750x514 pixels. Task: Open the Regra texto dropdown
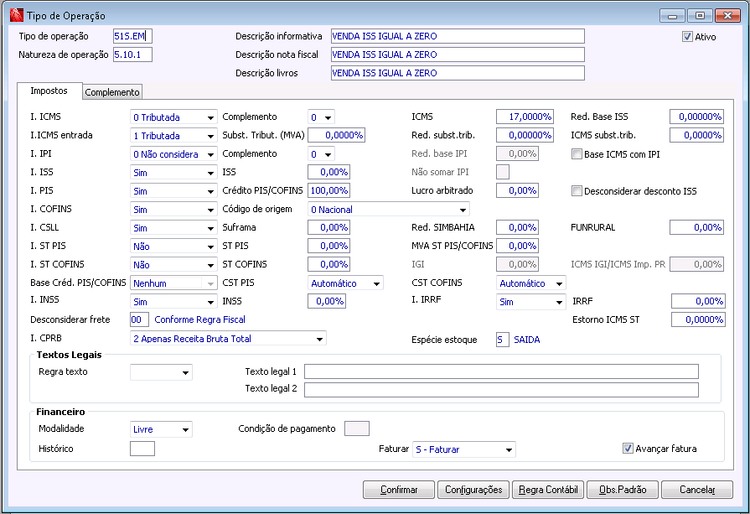pos(161,372)
